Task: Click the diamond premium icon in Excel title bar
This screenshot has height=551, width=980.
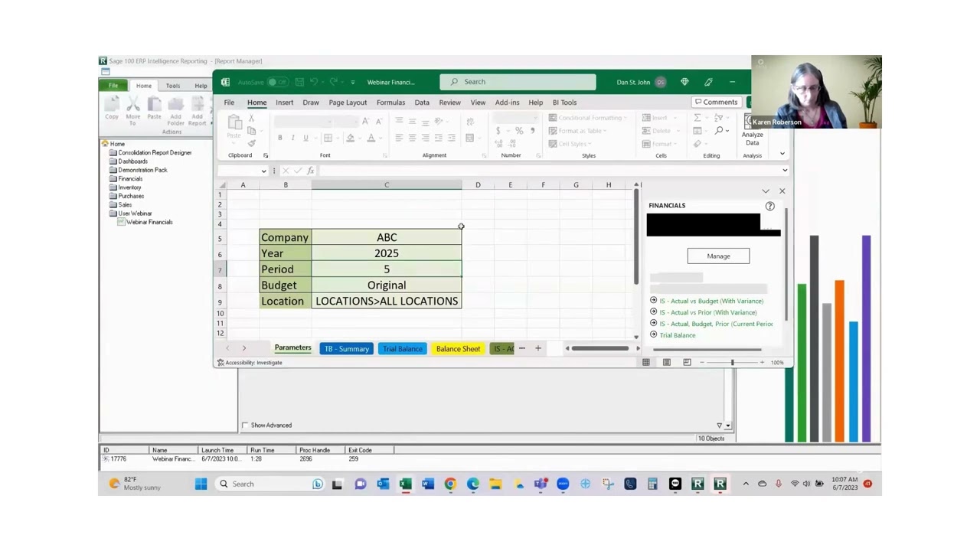Action: [x=684, y=82]
